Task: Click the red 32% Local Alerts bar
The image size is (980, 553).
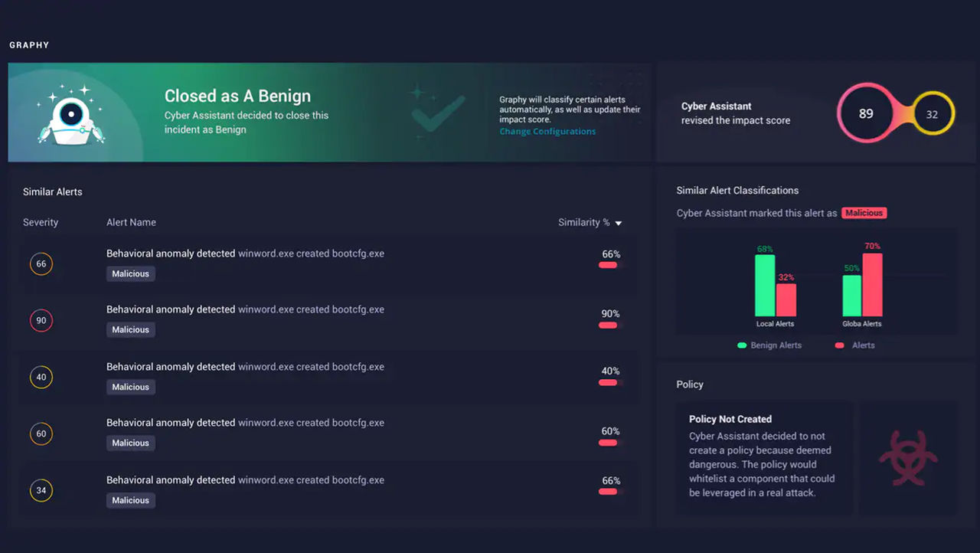Action: [786, 300]
